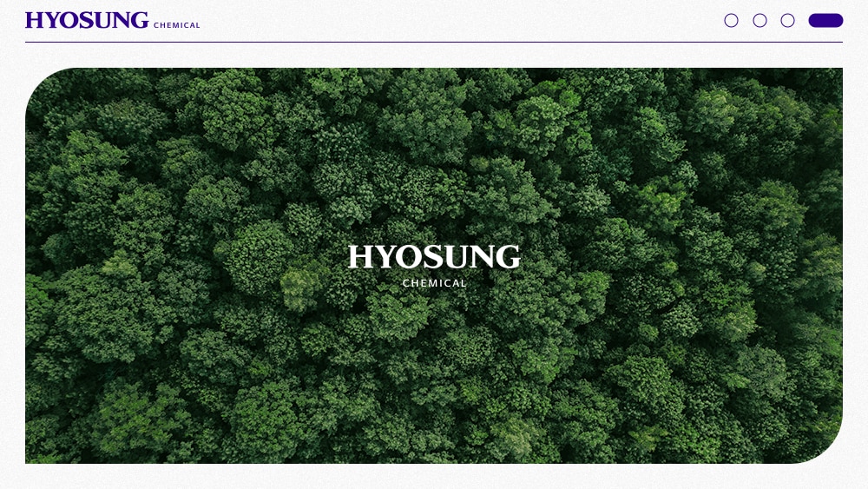
Task: Click the treetops directly above the white logo
Action: (x=434, y=174)
